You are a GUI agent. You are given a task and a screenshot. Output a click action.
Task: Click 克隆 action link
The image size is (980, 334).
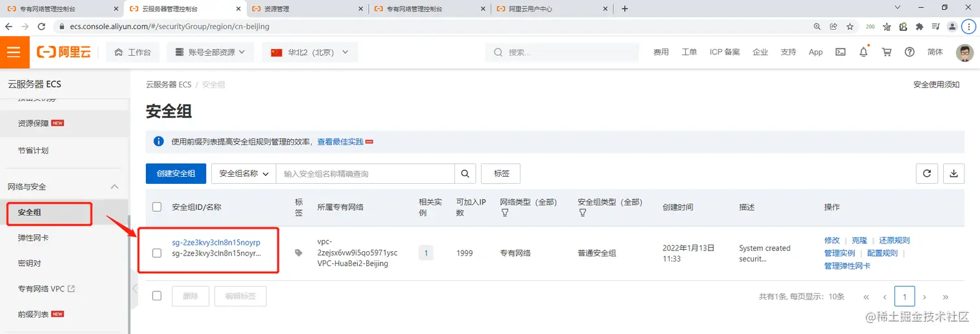[x=859, y=240]
